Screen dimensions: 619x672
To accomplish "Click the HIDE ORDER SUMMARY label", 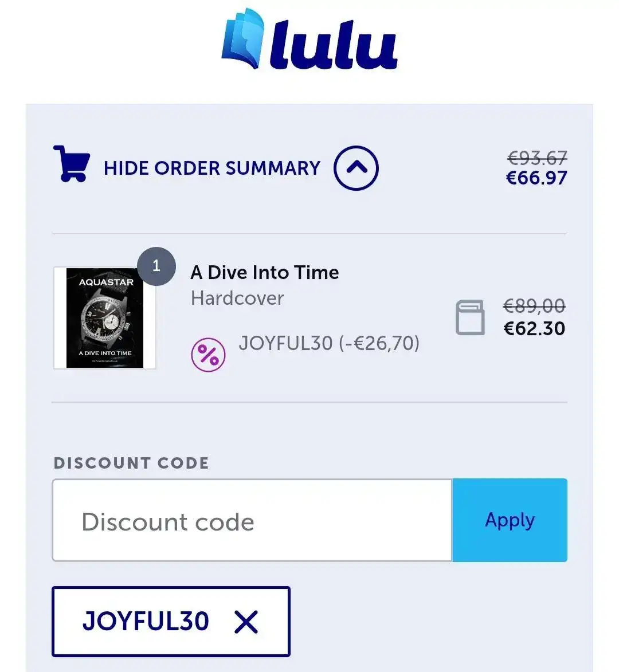I will [x=212, y=168].
